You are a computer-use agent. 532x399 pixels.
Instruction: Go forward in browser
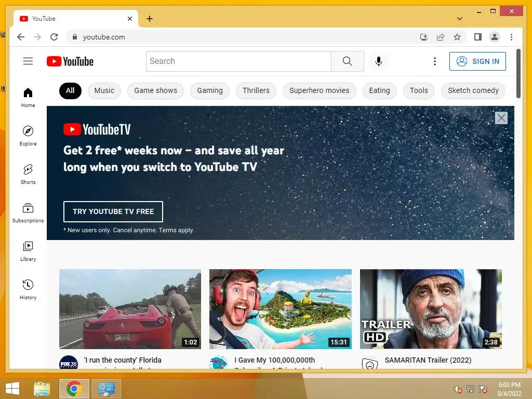point(37,37)
